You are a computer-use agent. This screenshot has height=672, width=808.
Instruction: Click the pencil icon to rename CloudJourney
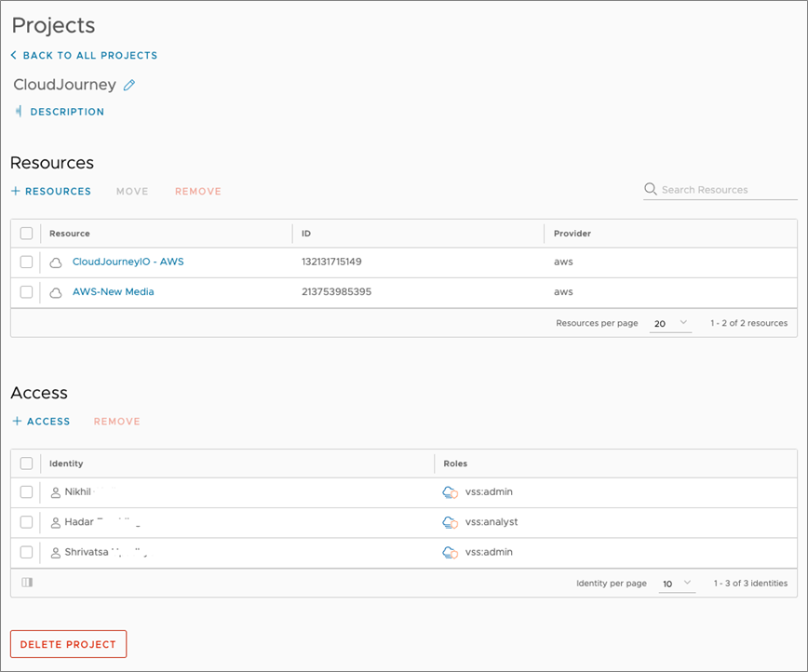pos(128,85)
